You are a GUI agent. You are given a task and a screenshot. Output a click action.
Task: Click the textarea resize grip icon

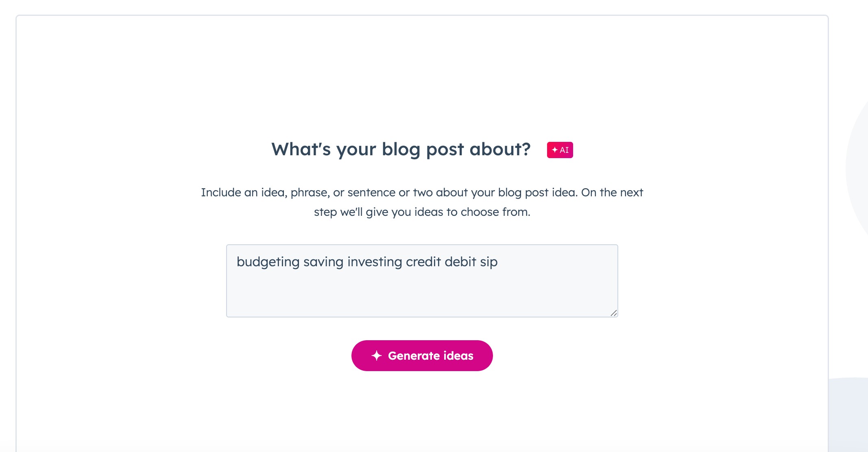pos(614,313)
